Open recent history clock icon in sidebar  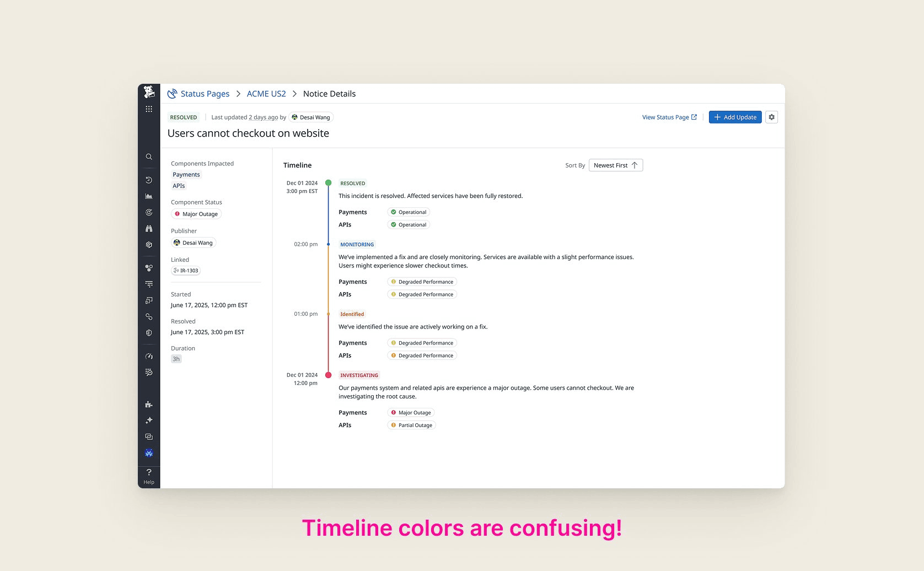[149, 180]
